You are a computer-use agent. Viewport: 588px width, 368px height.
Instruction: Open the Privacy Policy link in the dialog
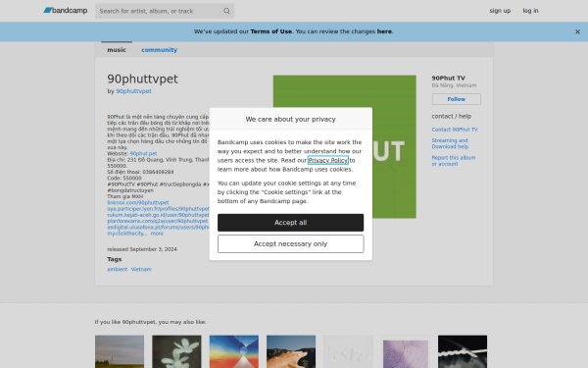(x=328, y=160)
